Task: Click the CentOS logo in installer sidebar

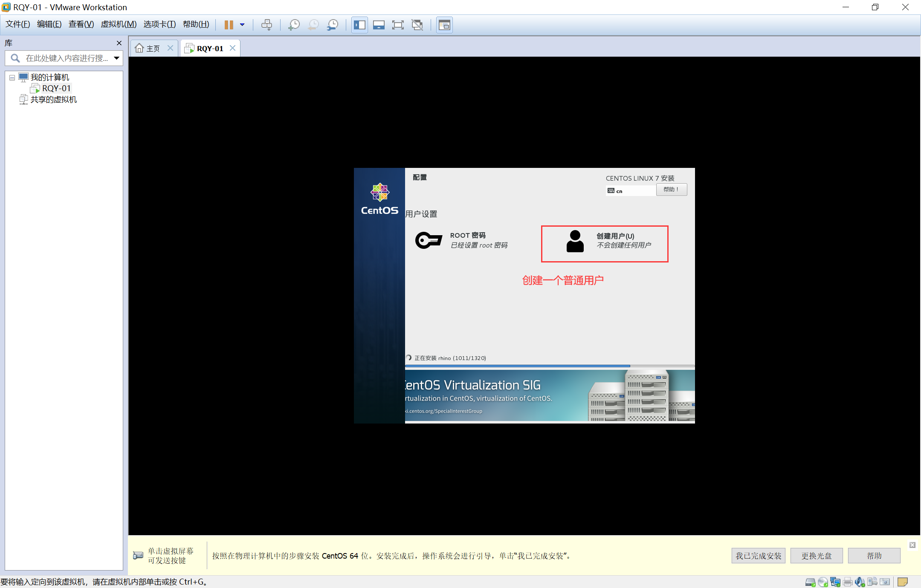Action: [379, 199]
